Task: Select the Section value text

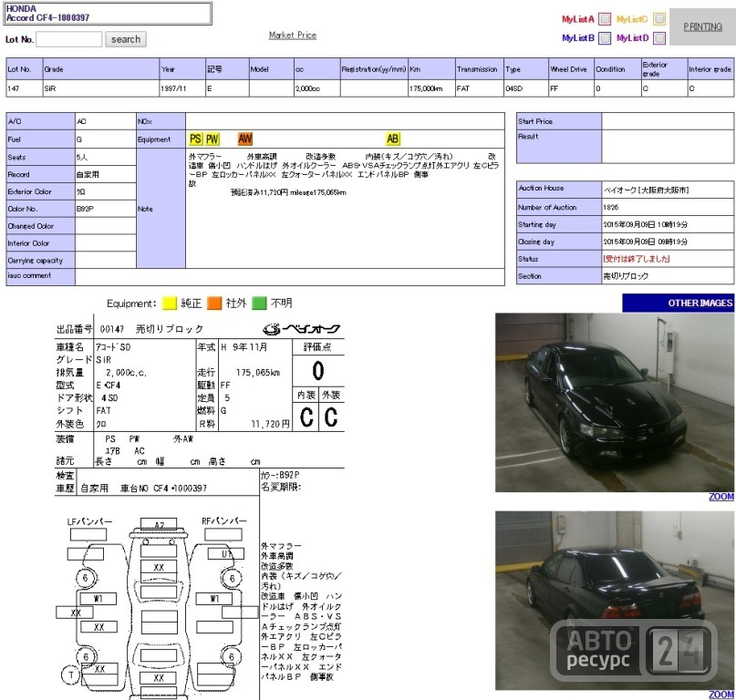Action: [626, 276]
